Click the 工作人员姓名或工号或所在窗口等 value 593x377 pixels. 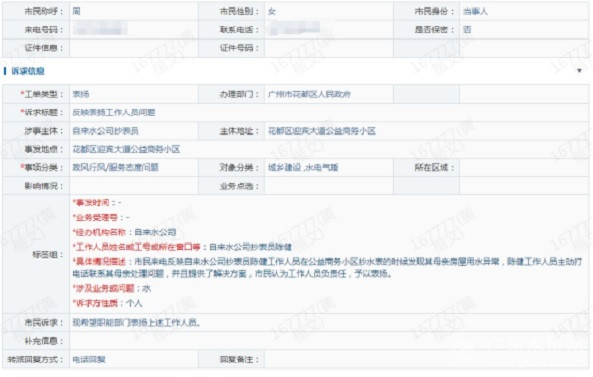(251, 247)
